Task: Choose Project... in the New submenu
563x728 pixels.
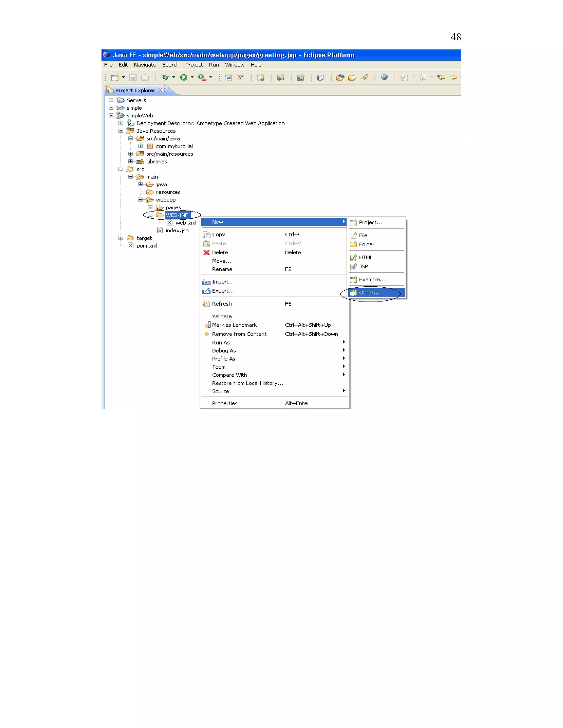Action: tap(377, 222)
